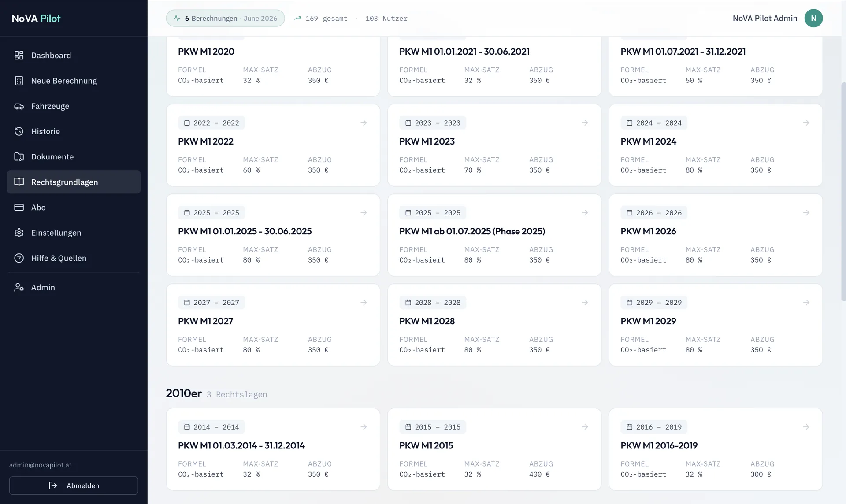The height and width of the screenshot is (504, 846).
Task: Click the NoVA Pilot logo
Action: (36, 18)
